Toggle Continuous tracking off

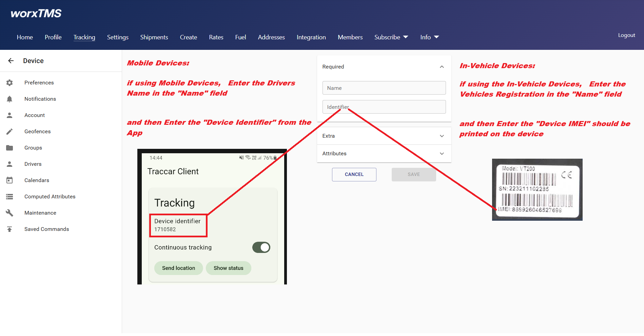261,247
